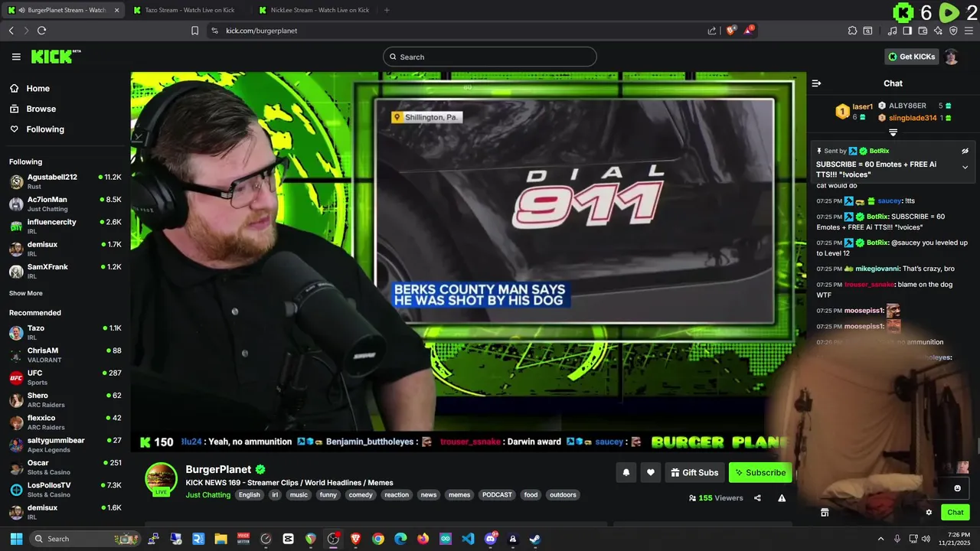Open browser main menu icon
Screen dimensions: 980x551
[969, 31]
